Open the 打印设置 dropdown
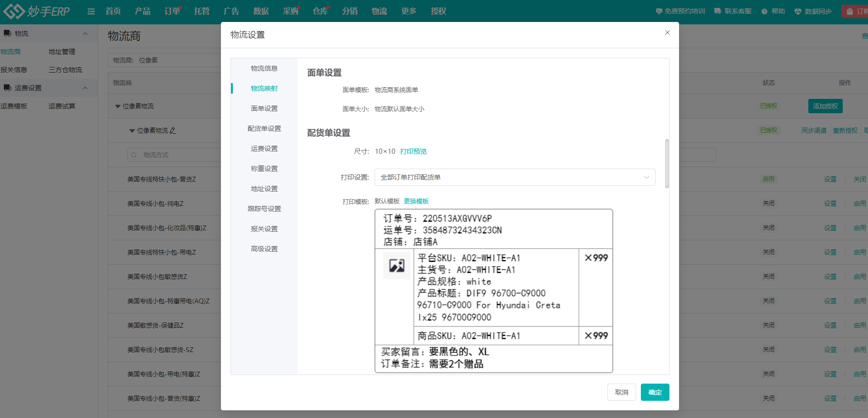 514,177
